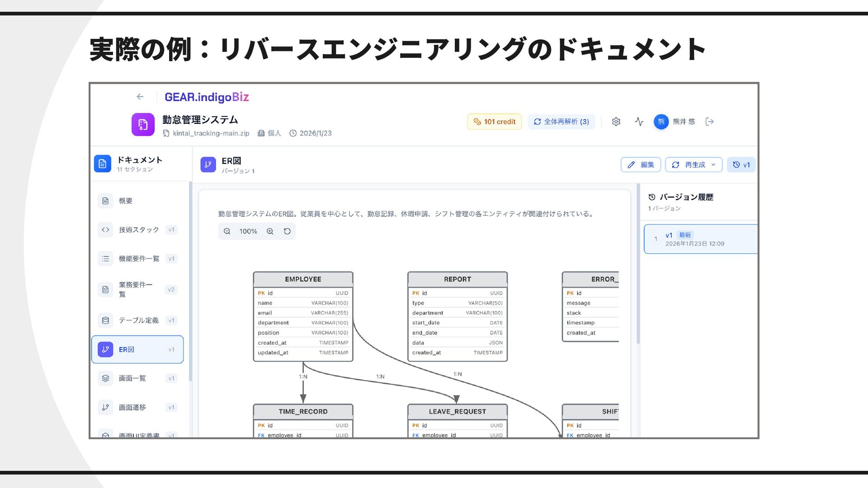Image resolution: width=868 pixels, height=488 pixels.
Task: Click 全体再解析 (3) button
Action: (x=561, y=122)
